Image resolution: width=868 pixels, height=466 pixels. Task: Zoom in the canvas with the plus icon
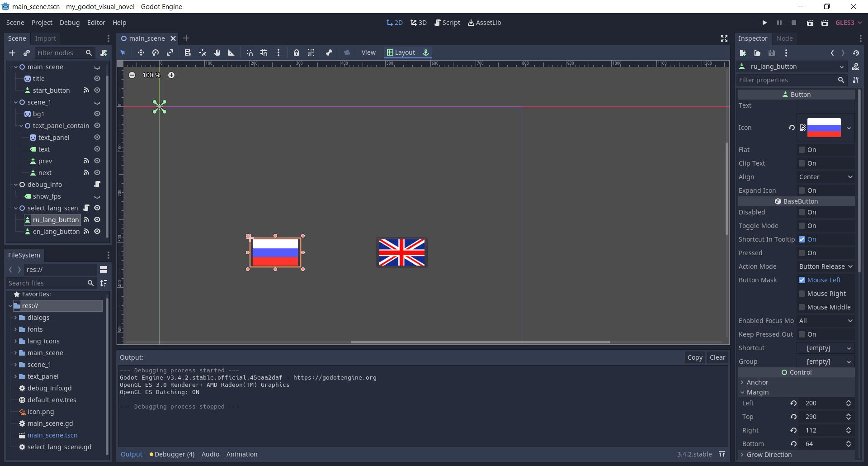171,75
